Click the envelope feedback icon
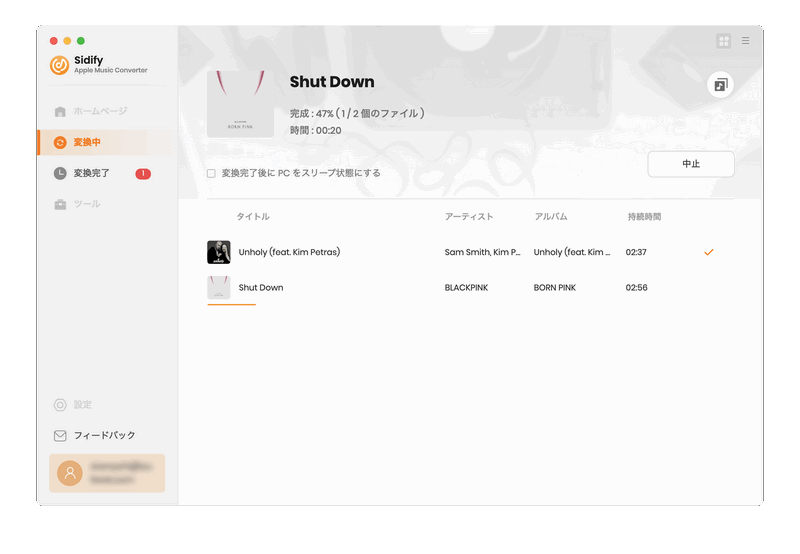 click(x=60, y=436)
